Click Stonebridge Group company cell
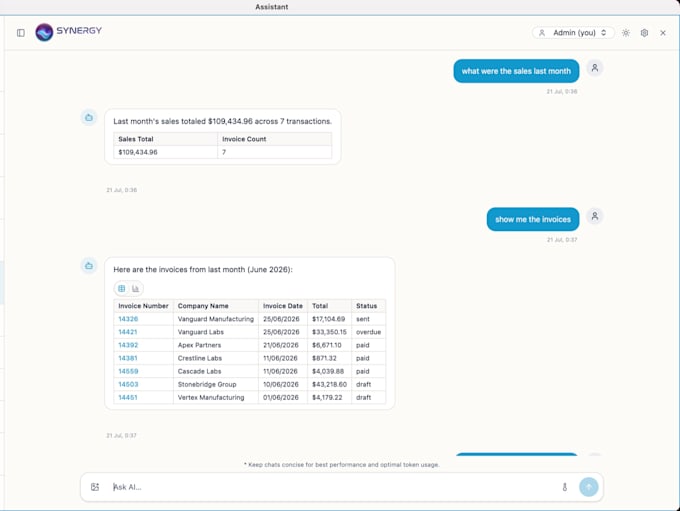 tap(216, 384)
